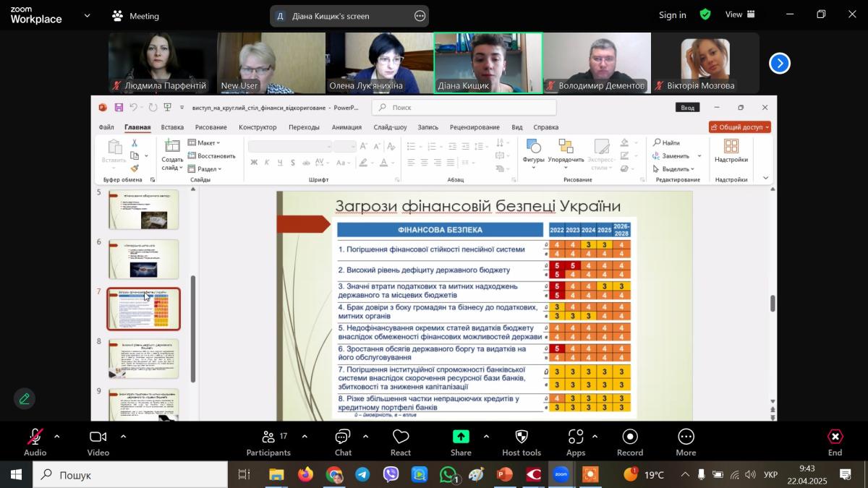Open the React emoji menu

(401, 442)
